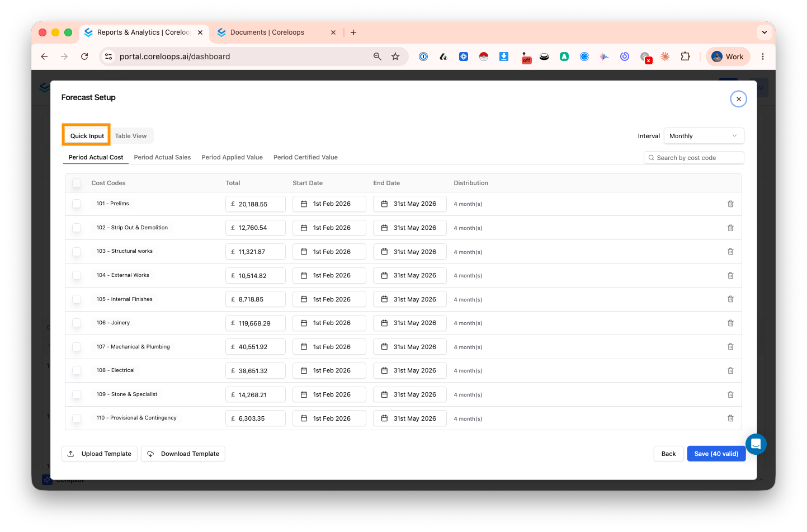Select the 102 - Strip Out & Demolition checkbox
Viewport: 807px width, 532px height.
[77, 228]
